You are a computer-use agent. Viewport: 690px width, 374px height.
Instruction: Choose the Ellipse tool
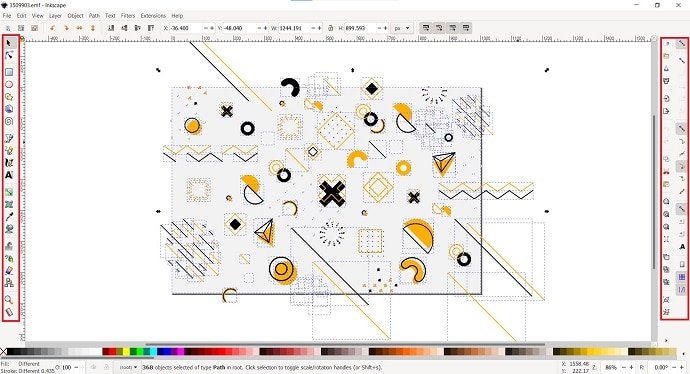(9, 84)
